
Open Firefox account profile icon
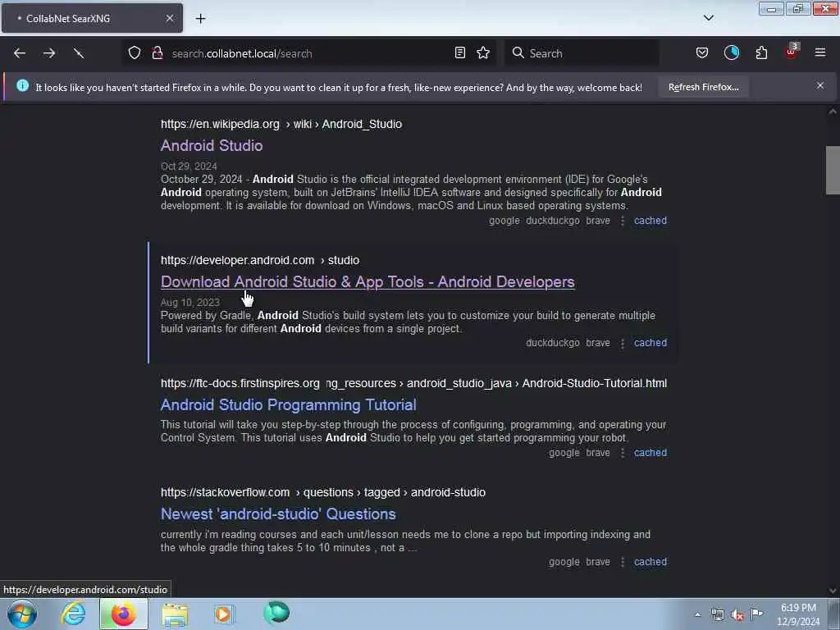point(731,52)
